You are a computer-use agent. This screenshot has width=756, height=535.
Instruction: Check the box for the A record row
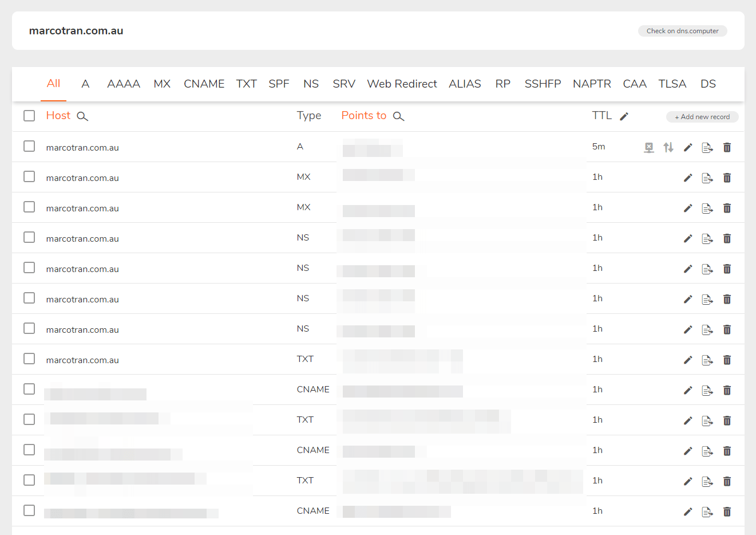(29, 146)
